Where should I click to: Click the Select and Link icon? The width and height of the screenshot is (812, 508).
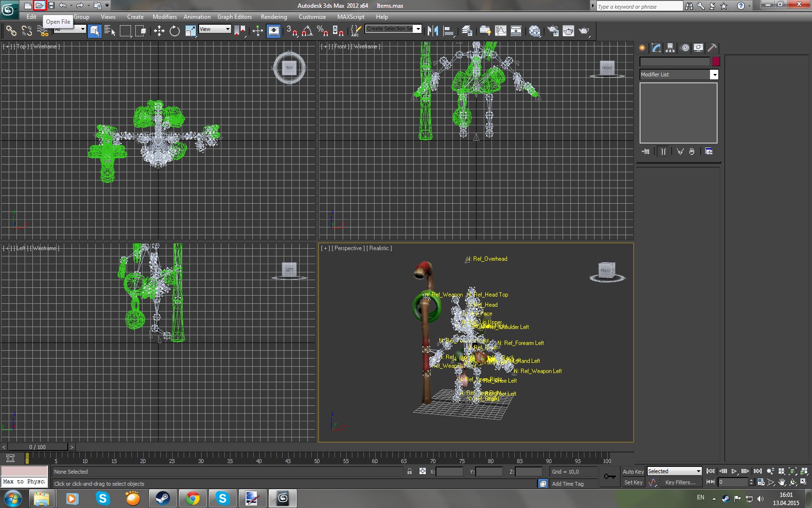point(11,31)
